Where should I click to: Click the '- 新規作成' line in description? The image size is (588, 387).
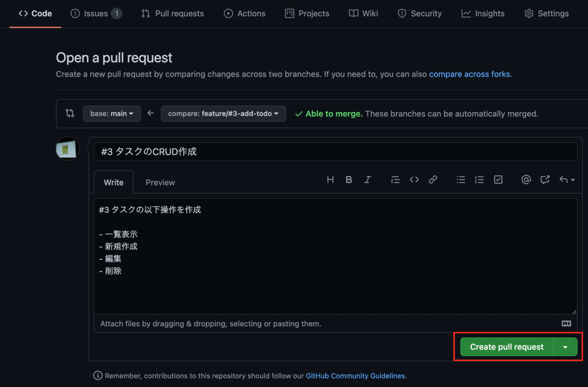coord(118,246)
